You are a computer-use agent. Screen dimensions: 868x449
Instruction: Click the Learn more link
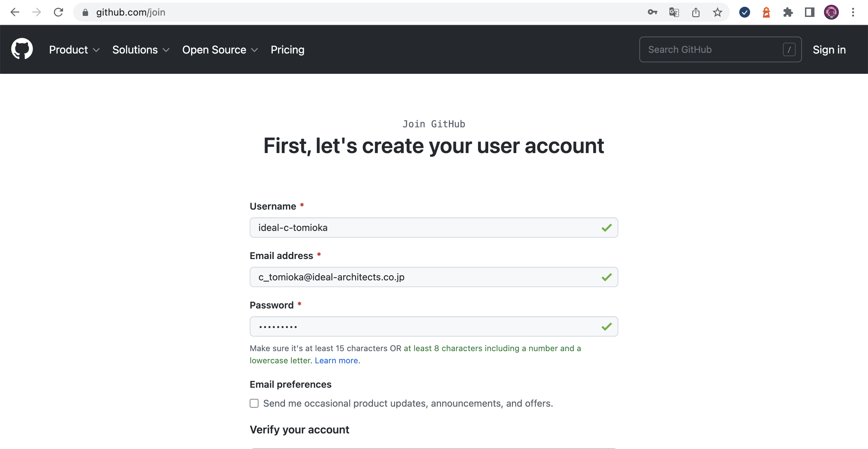point(336,360)
